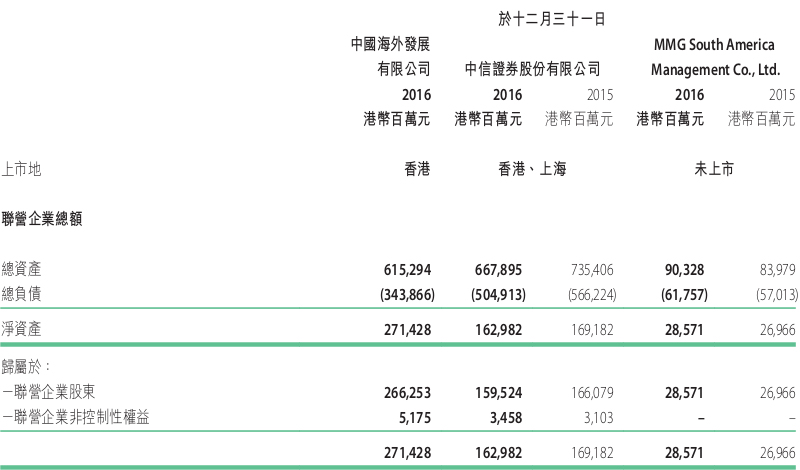
Task: Select the 聯營企業總額 section title
Action: tap(42, 219)
